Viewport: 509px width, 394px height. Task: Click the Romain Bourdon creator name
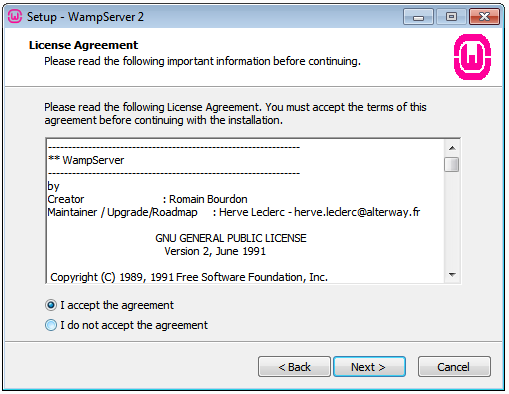point(208,199)
